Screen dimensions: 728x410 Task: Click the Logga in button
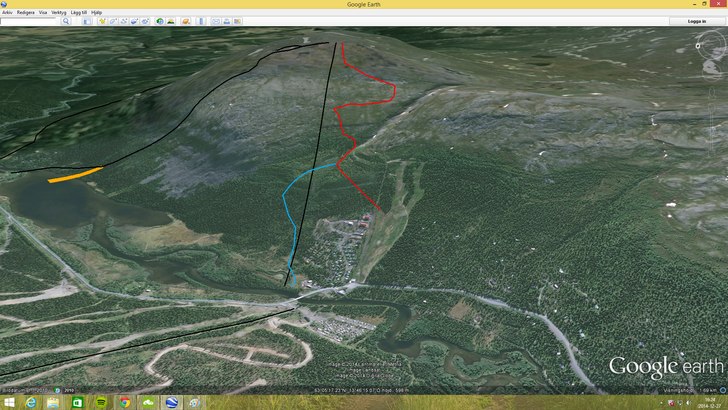coord(697,20)
